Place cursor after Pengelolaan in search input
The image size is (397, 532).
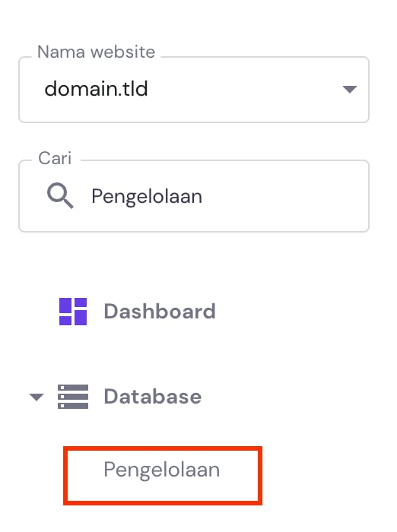tap(205, 197)
